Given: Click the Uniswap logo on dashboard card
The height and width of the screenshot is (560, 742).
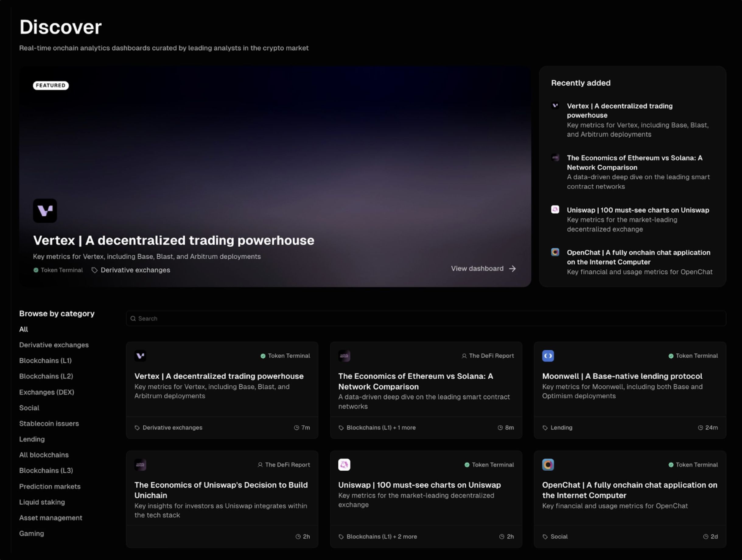Looking at the screenshot, I should point(344,465).
